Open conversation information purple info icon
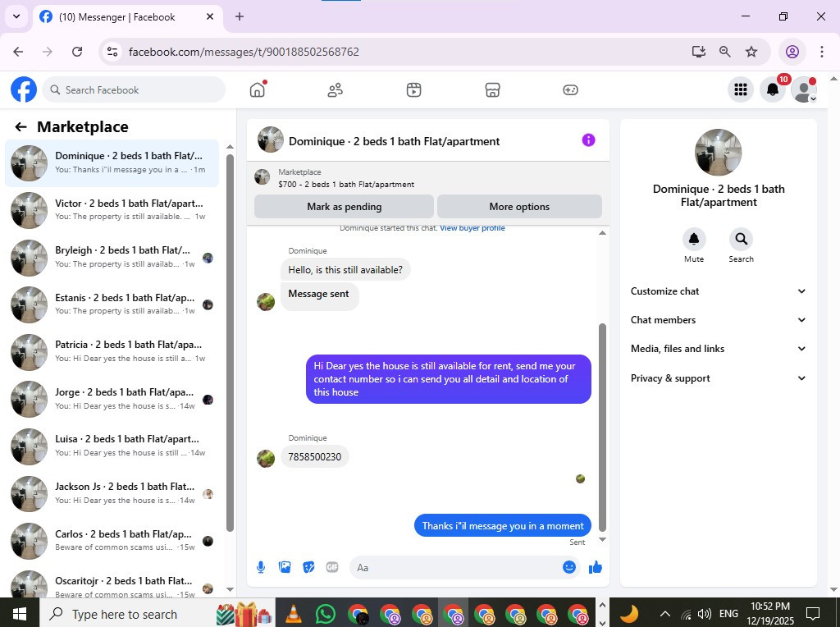Screen dimensions: 840x627 coord(588,140)
